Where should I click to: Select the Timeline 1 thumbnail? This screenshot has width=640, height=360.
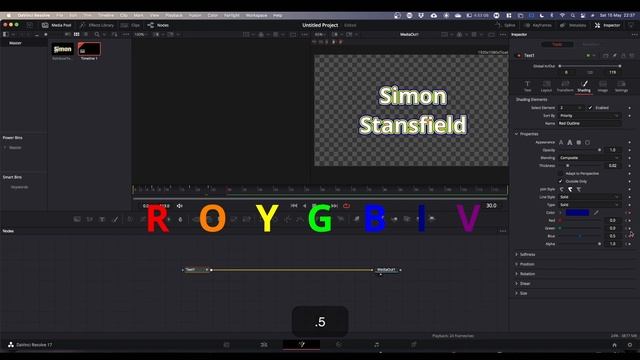tap(89, 49)
